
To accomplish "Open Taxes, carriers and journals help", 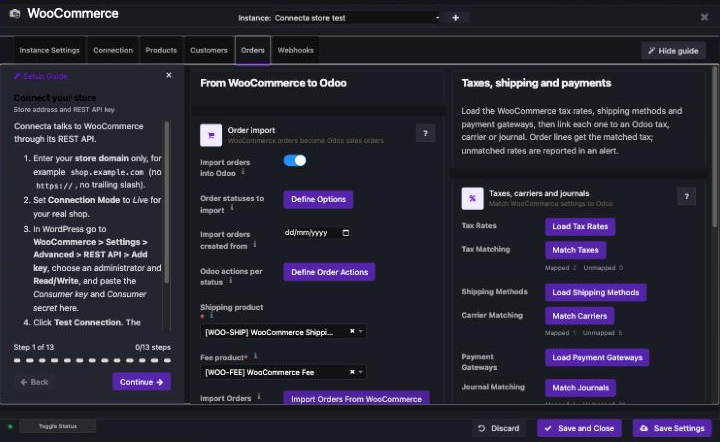I will tap(686, 196).
